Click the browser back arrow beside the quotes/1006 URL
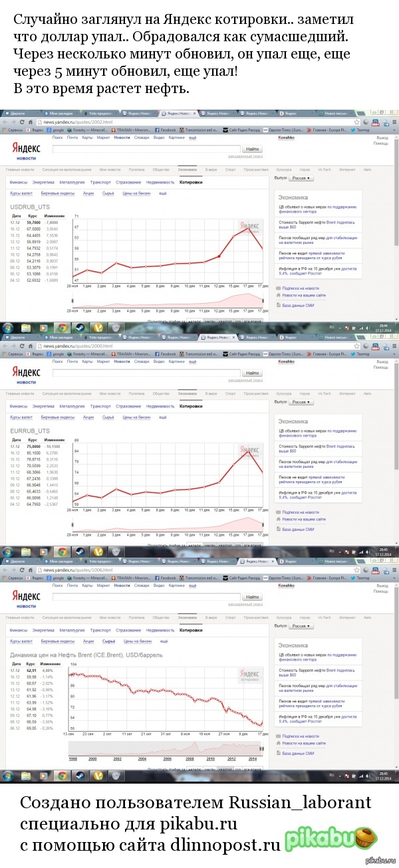 click(5, 570)
